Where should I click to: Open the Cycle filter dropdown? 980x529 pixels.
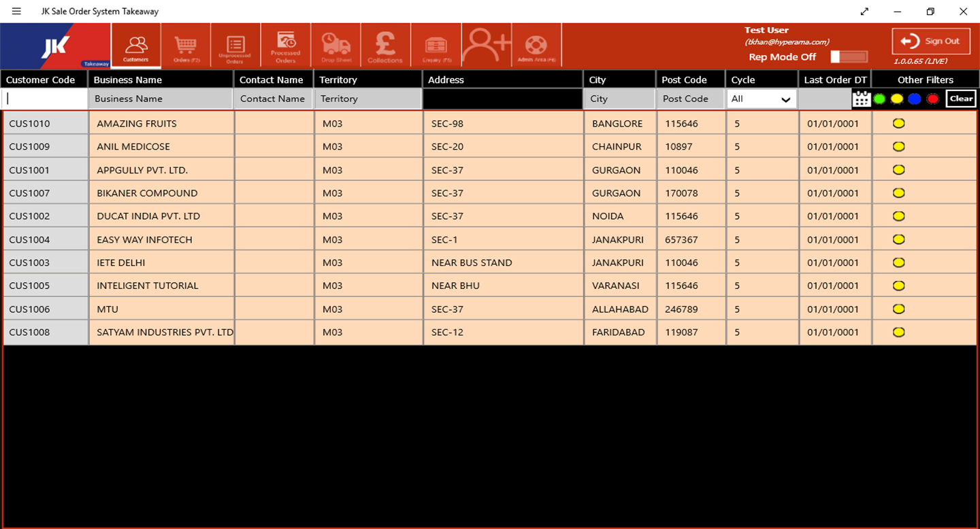tap(762, 99)
